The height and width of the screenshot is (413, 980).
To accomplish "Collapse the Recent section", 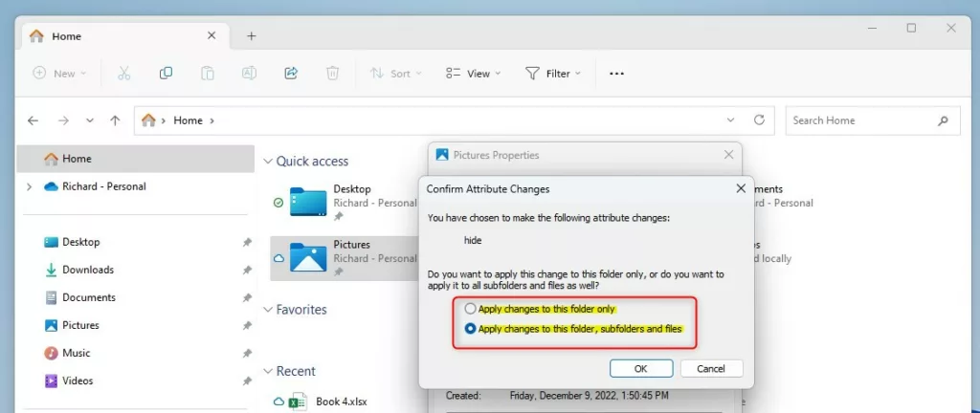I will [268, 371].
